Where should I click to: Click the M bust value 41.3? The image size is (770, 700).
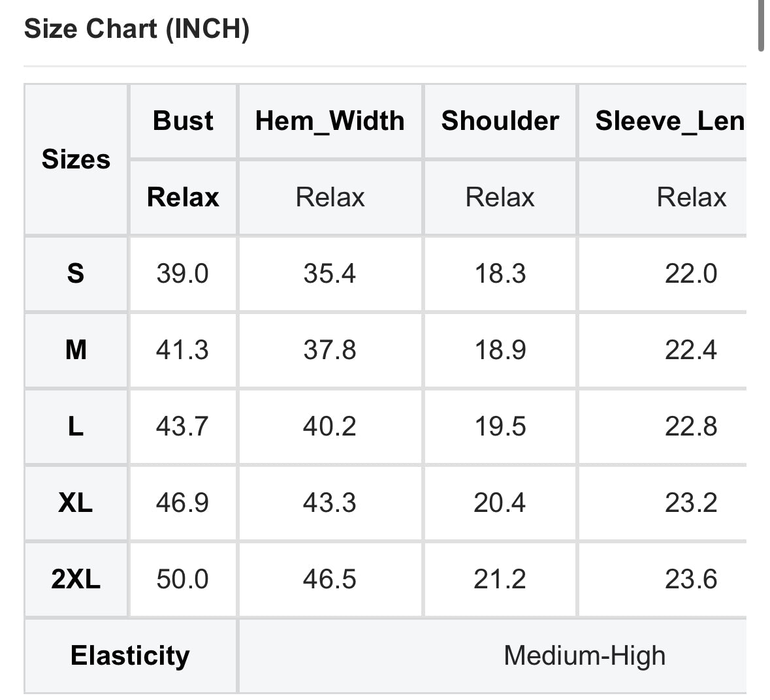pyautogui.click(x=182, y=350)
